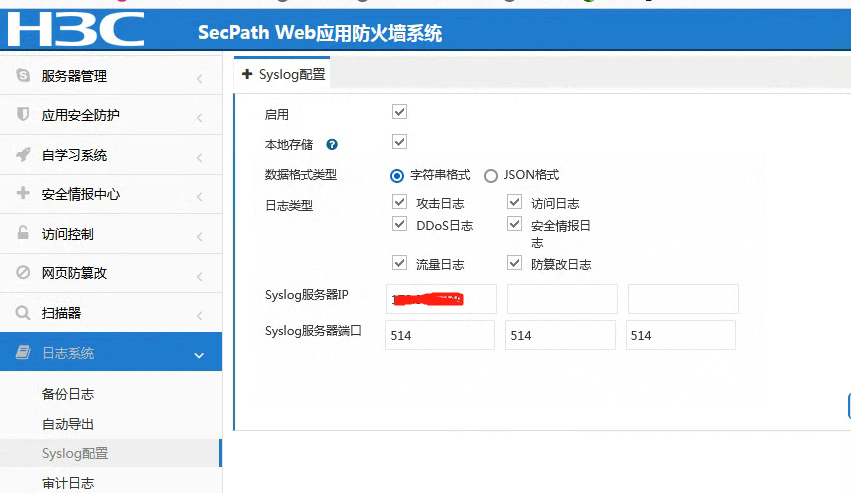
Task: Expand 应用安全防护 menu chevron
Action: click(199, 118)
